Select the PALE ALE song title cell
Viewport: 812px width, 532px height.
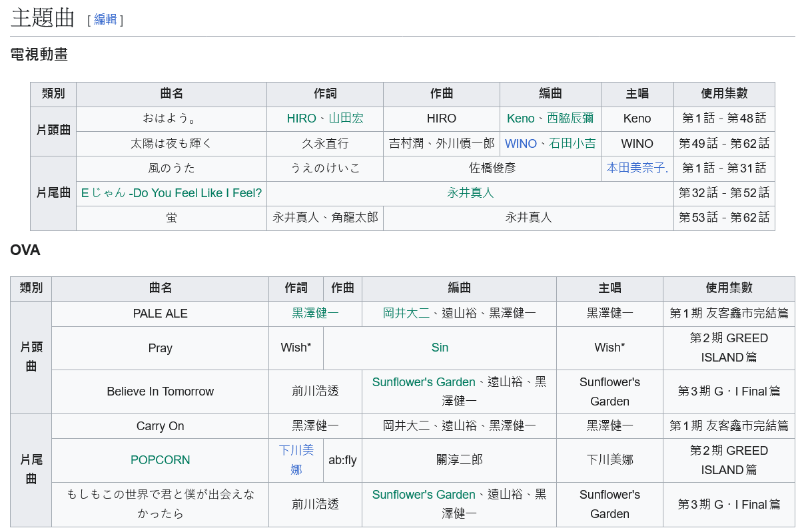(160, 314)
